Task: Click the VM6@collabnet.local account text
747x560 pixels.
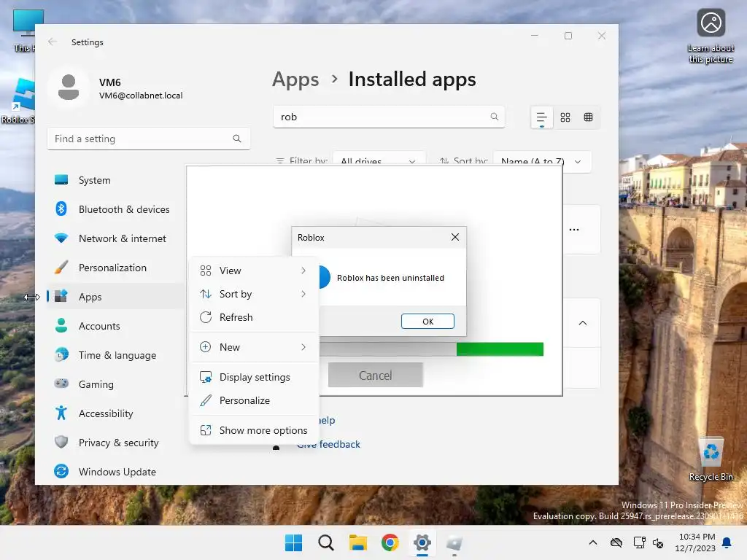Action: pos(141,96)
